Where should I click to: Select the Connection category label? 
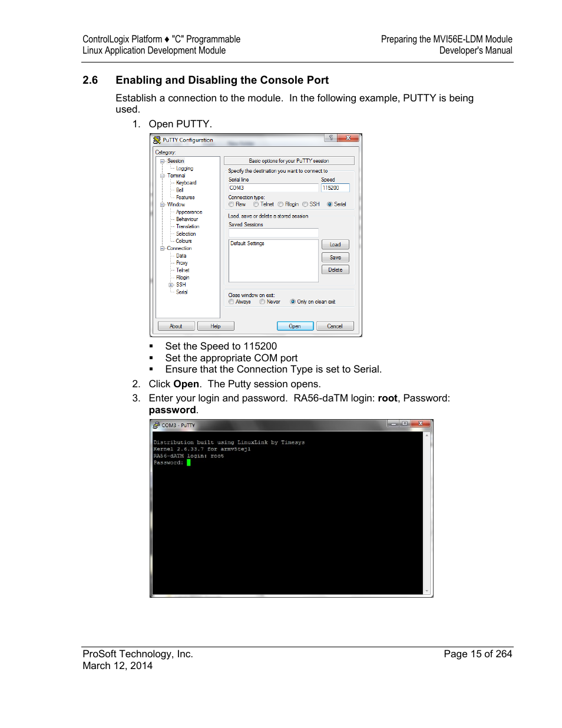click(179, 248)
